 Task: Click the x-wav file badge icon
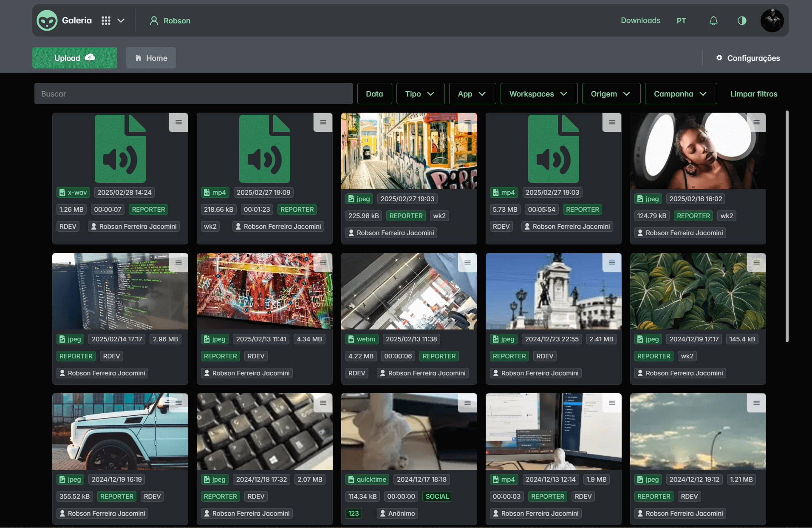63,192
